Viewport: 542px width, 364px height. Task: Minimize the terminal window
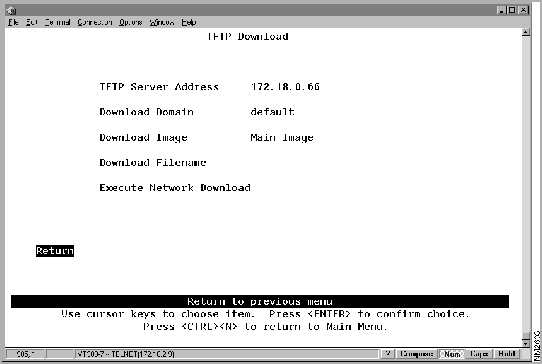(501, 10)
